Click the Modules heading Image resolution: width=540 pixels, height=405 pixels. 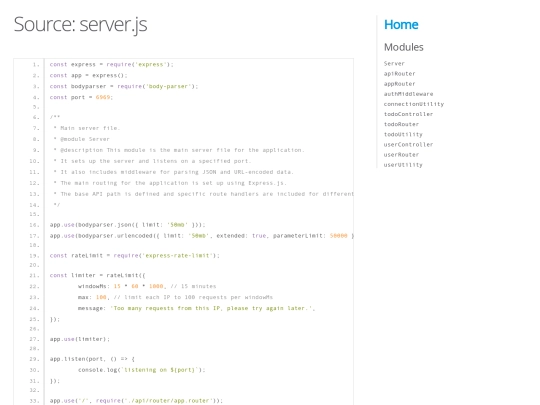404,47
